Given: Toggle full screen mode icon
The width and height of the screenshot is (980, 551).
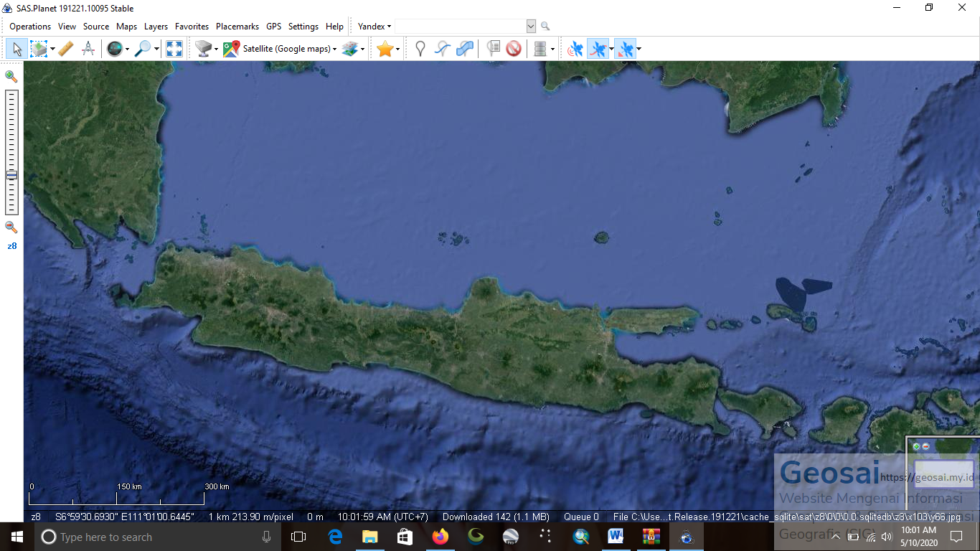Looking at the screenshot, I should [174, 49].
